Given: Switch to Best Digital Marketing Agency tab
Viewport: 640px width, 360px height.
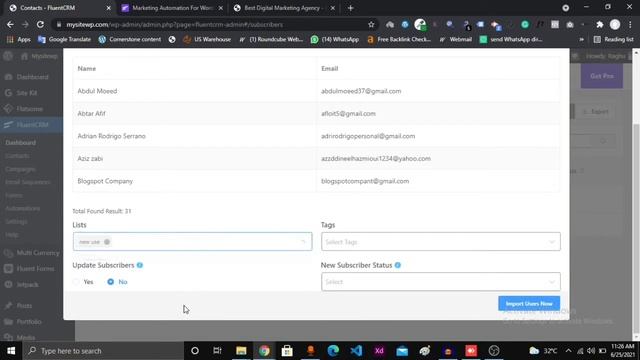Looking at the screenshot, I should pos(284,8).
